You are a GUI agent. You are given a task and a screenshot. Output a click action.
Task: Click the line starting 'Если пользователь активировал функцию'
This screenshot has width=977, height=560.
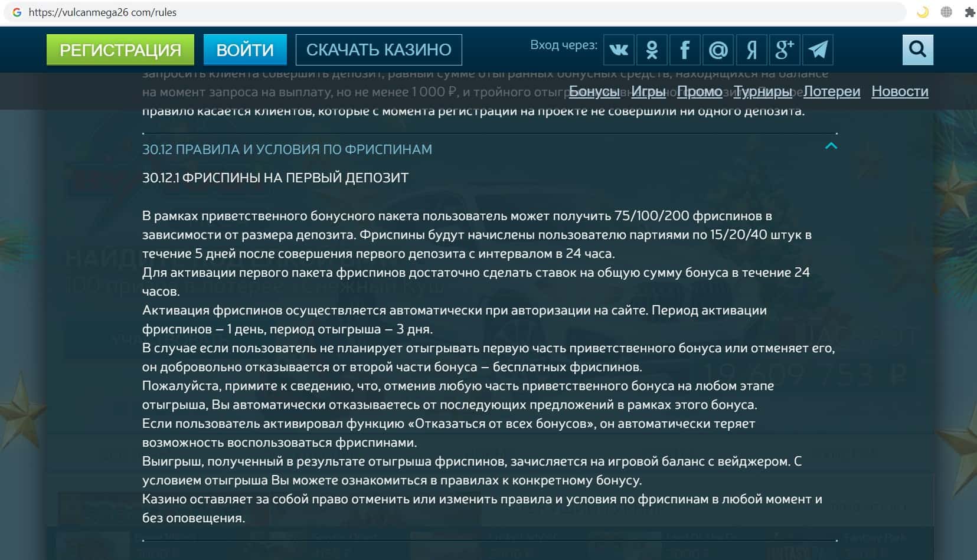(x=449, y=424)
